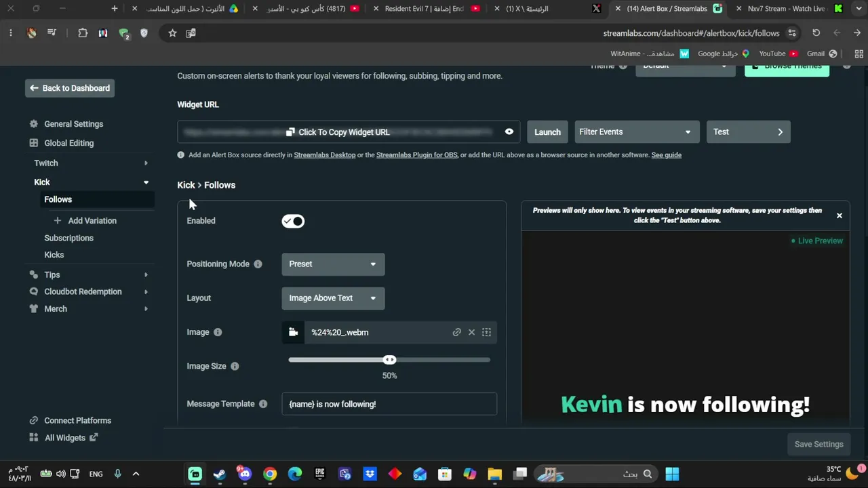Open Epic Games from the taskbar
868x488 pixels.
click(x=320, y=474)
